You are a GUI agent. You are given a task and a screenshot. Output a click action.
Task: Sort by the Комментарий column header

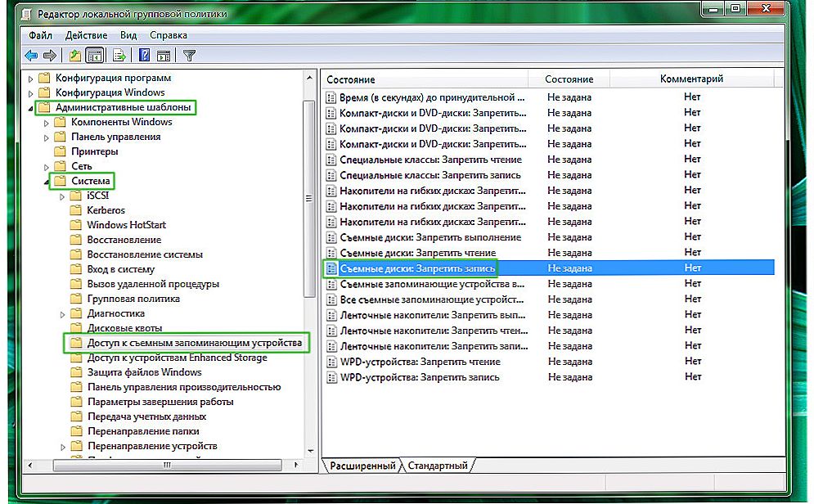pyautogui.click(x=691, y=79)
